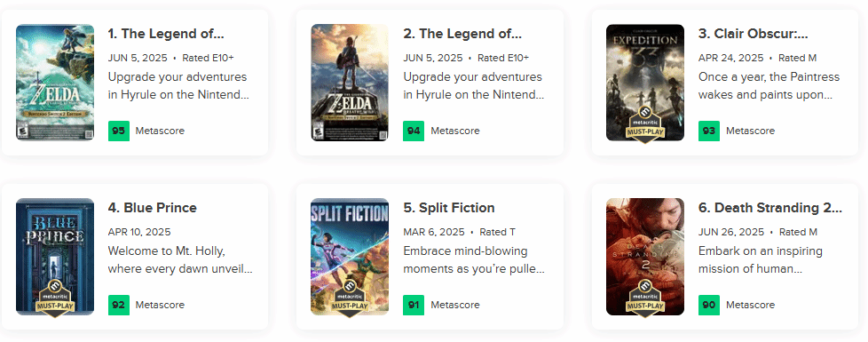Open the Breath of the Wild cover thumbnail
868x342 pixels.
(x=350, y=82)
